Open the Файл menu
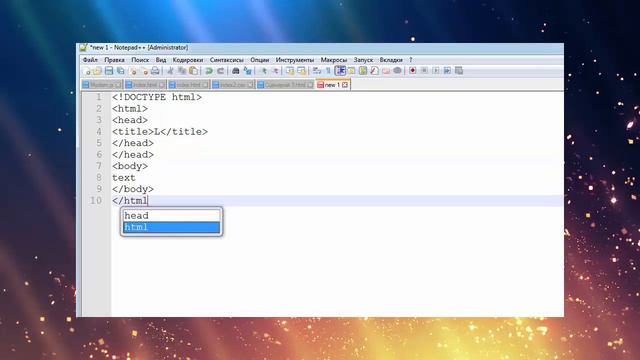 click(x=90, y=60)
